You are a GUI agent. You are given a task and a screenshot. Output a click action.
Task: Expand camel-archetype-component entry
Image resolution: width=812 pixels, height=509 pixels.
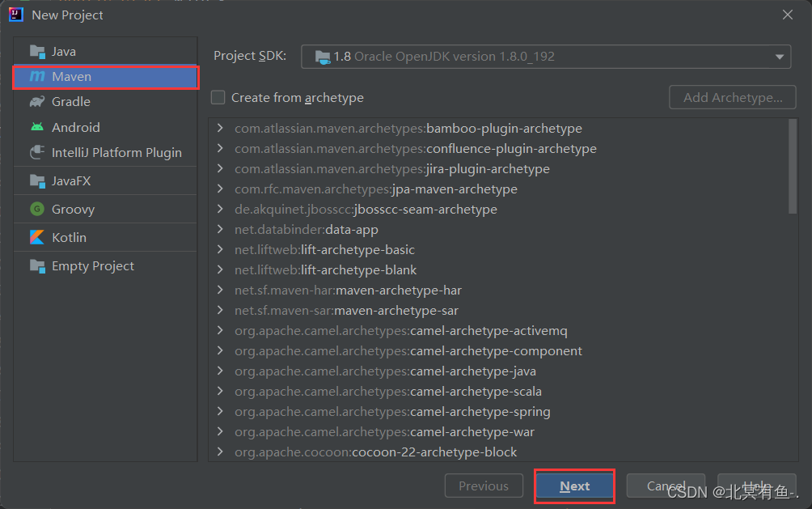coord(220,350)
